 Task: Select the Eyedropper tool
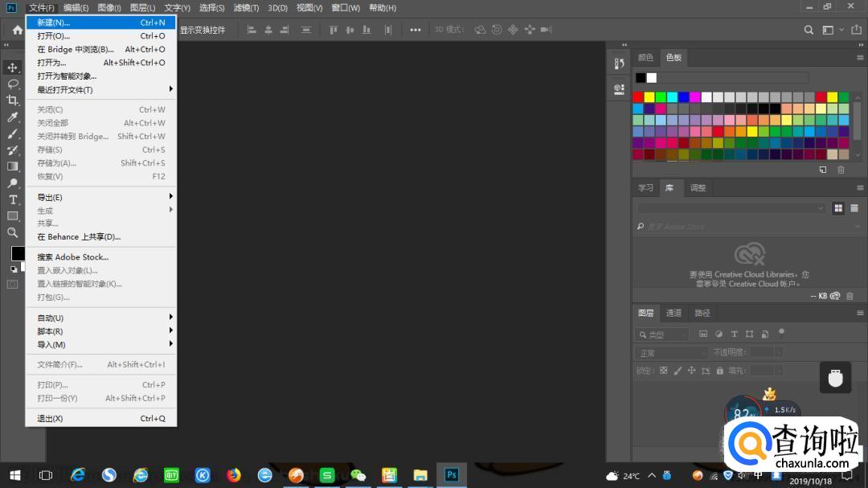pyautogui.click(x=13, y=117)
